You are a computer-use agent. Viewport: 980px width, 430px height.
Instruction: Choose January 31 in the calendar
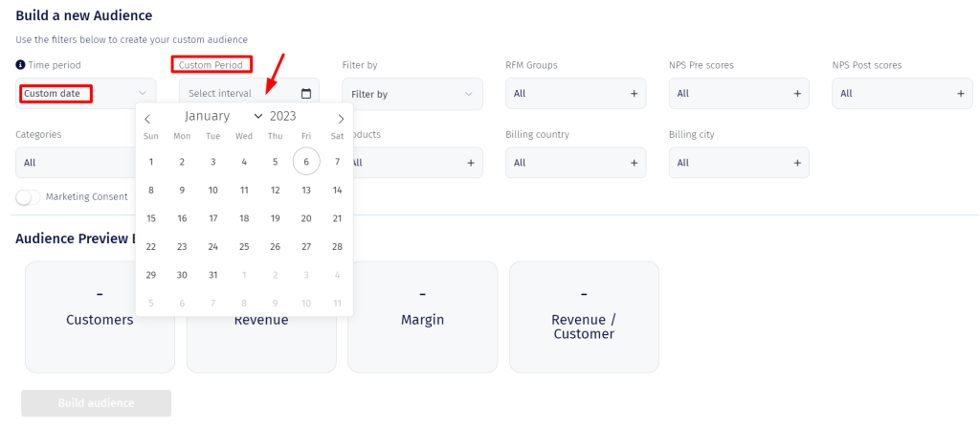[212, 275]
